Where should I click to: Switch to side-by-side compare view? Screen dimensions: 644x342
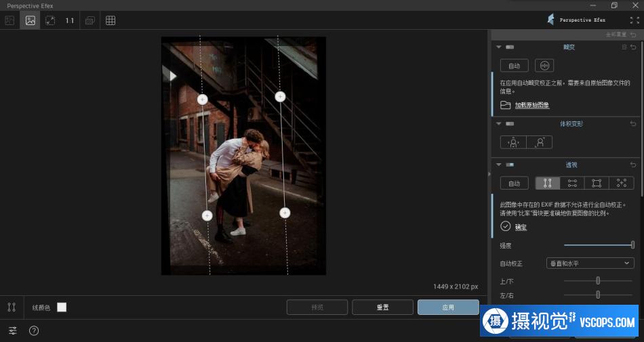click(9, 20)
